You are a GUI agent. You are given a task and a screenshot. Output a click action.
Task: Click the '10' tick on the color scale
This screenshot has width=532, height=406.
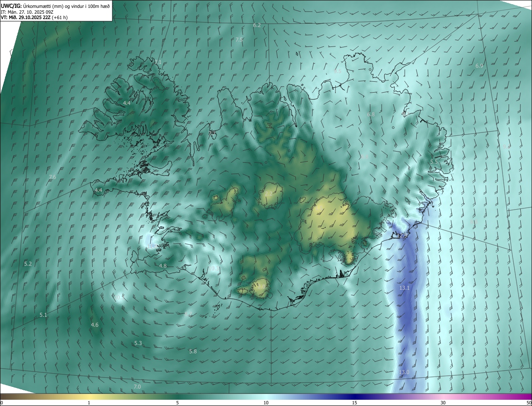coord(266,403)
